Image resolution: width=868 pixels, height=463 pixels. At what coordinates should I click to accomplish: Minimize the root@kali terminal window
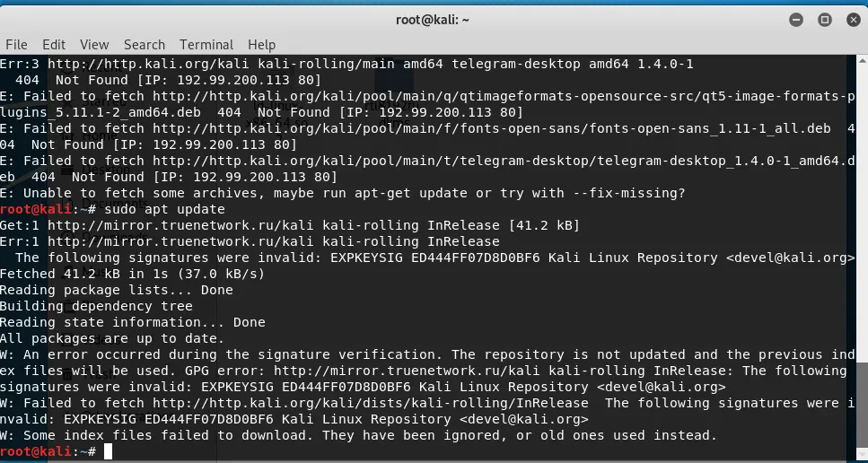tap(796, 20)
